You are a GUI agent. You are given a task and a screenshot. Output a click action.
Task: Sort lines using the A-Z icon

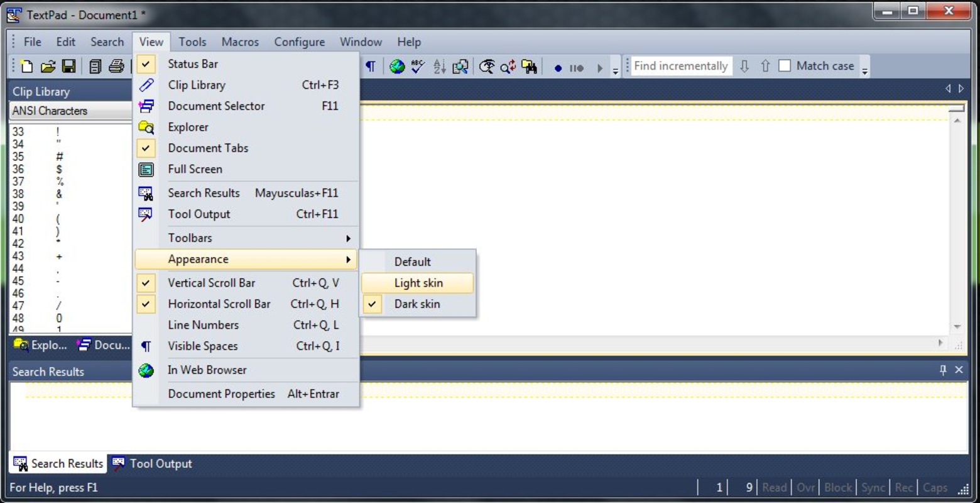440,66
